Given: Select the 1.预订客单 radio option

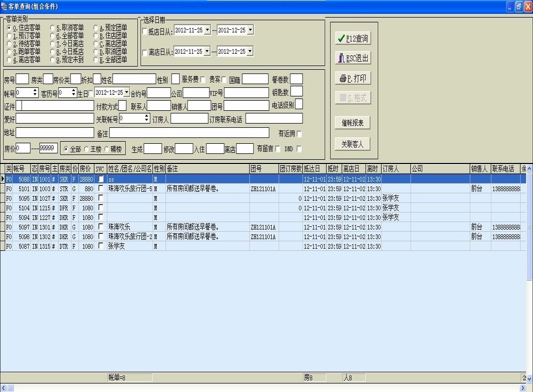Looking at the screenshot, I should point(9,35).
